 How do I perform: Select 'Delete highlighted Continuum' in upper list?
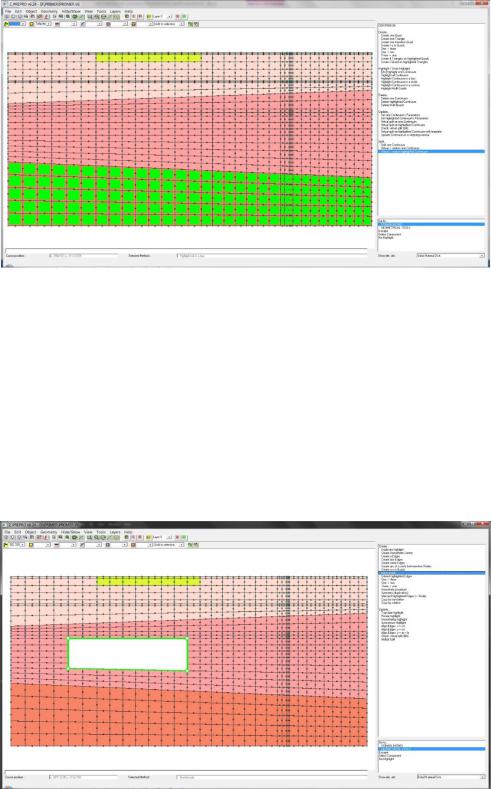click(398, 102)
